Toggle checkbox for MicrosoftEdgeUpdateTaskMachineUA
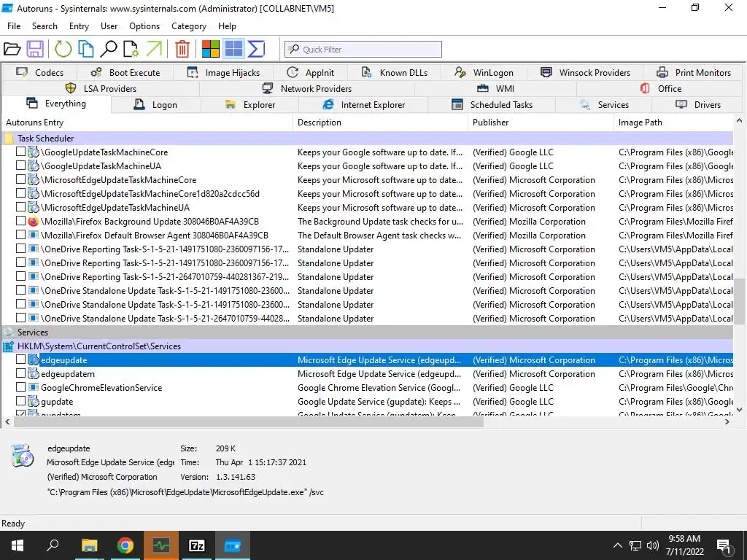 [x=20, y=207]
